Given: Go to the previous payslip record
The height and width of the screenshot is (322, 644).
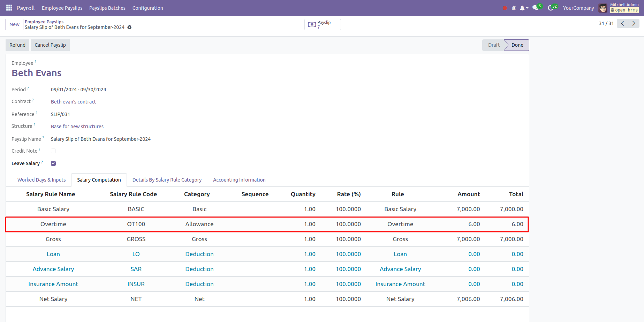Looking at the screenshot, I should click(622, 23).
